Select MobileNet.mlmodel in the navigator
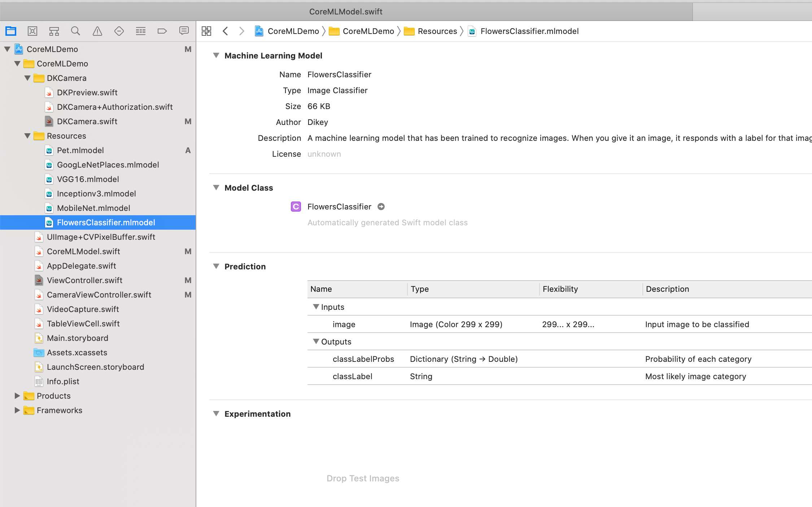The image size is (812, 507). pyautogui.click(x=93, y=208)
